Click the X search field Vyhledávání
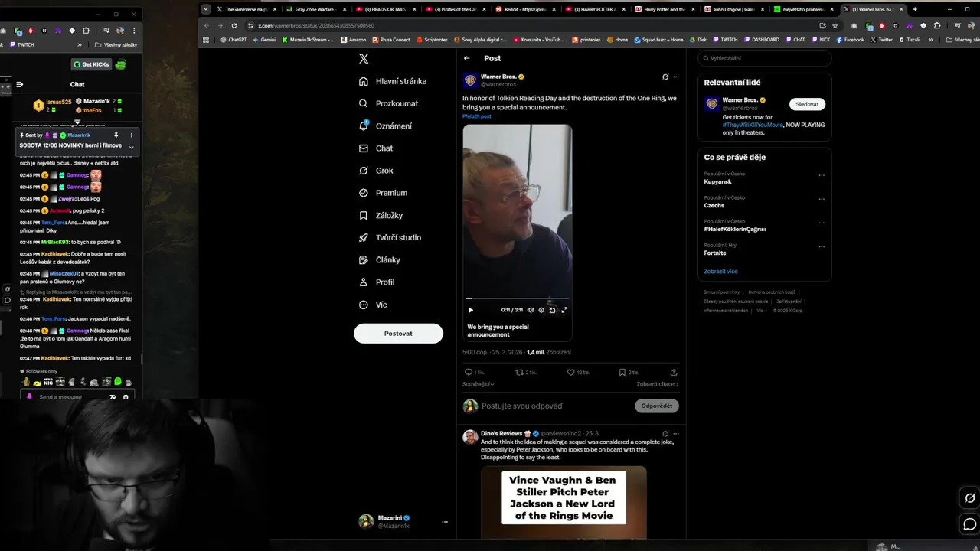 click(764, 58)
